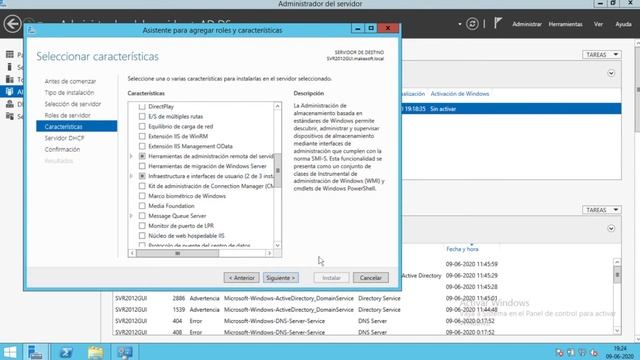Open the Panel dashboard icon in sidebar
The image size is (640, 360).
(10, 54)
